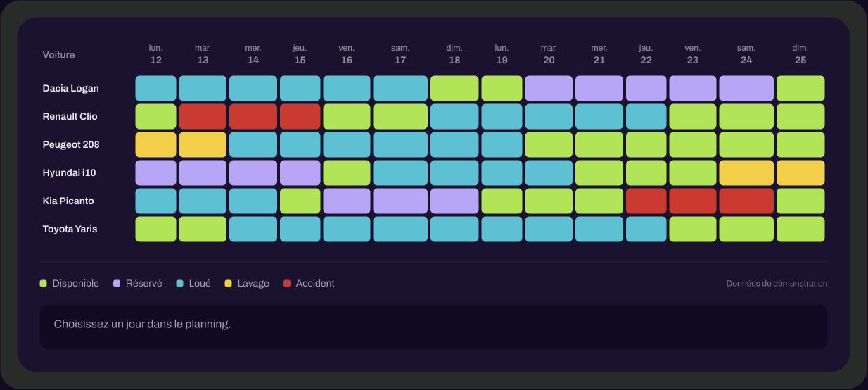Select Renault Clio cell for sam. 17
The height and width of the screenshot is (390, 868).
(400, 117)
